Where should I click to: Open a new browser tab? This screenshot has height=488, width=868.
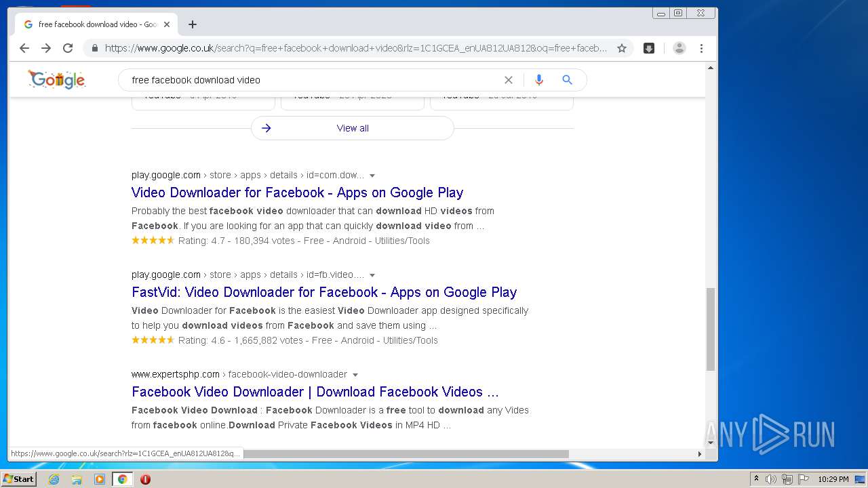tap(193, 24)
